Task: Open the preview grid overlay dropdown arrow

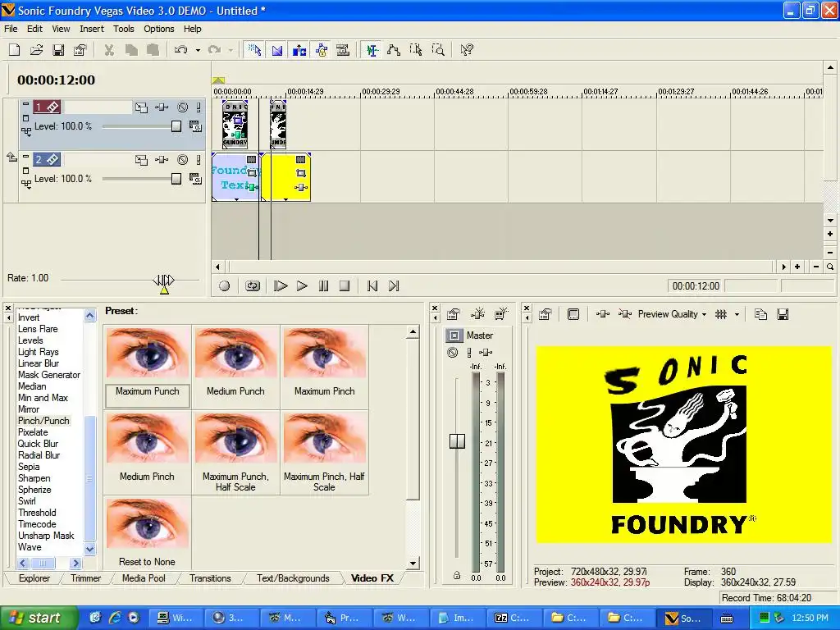Action: click(x=737, y=314)
